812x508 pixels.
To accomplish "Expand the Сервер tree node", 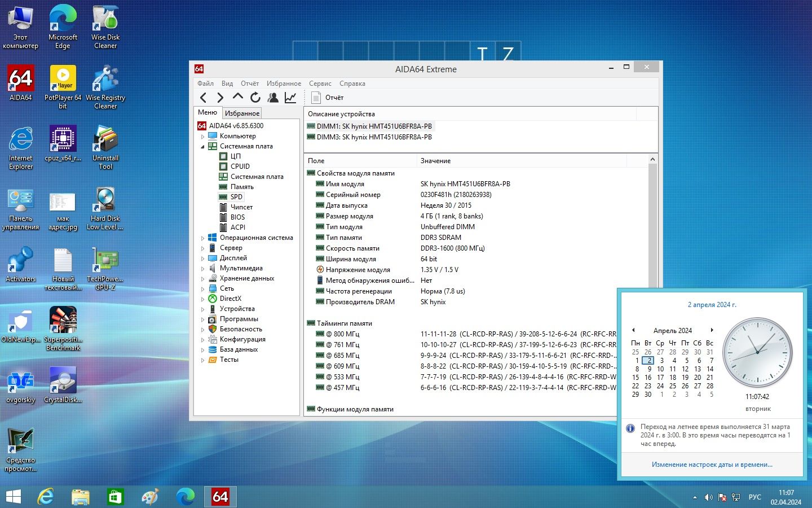I will click(x=202, y=248).
